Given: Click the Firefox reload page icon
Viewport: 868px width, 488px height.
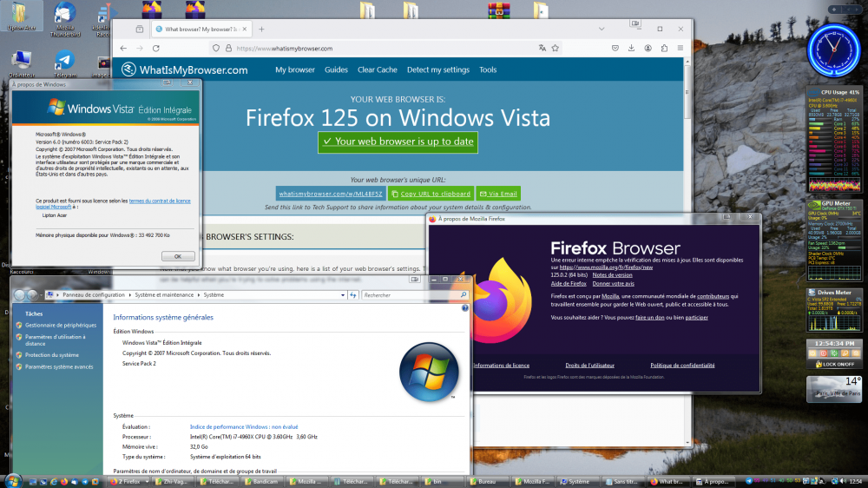Looking at the screenshot, I should [156, 49].
